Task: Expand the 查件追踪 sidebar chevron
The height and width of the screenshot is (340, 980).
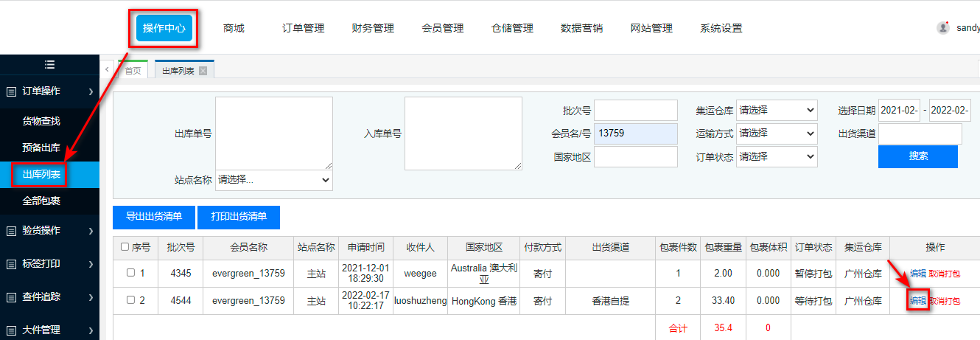Action: (91, 297)
